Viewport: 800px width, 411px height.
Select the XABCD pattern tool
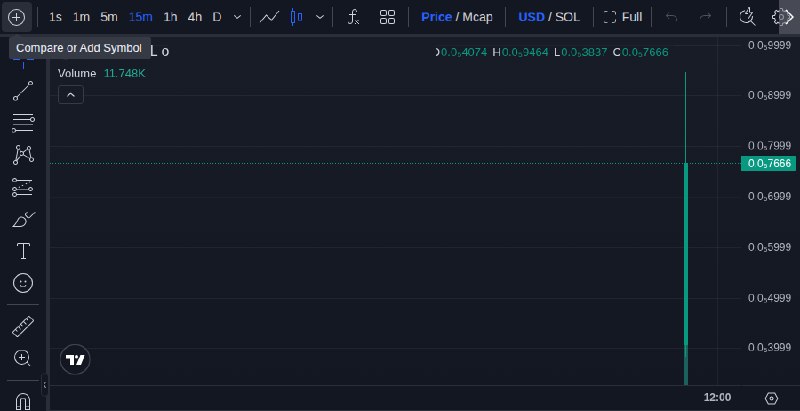tap(23, 155)
